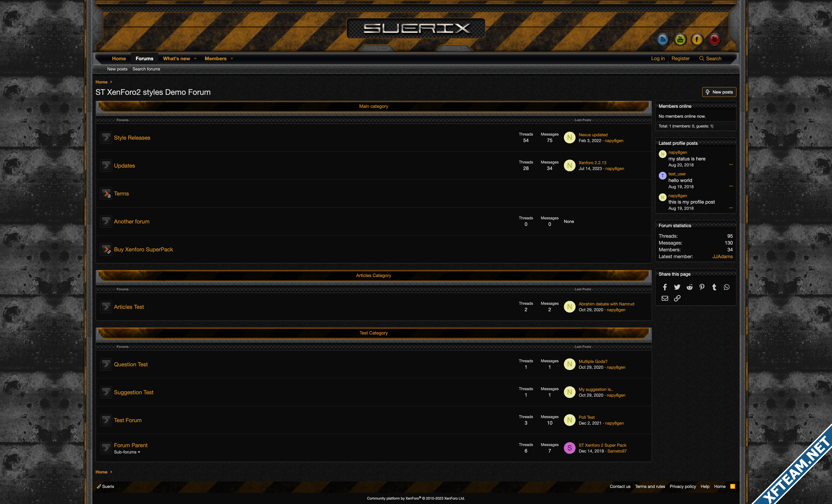Open the Articles Category header

pyautogui.click(x=373, y=276)
